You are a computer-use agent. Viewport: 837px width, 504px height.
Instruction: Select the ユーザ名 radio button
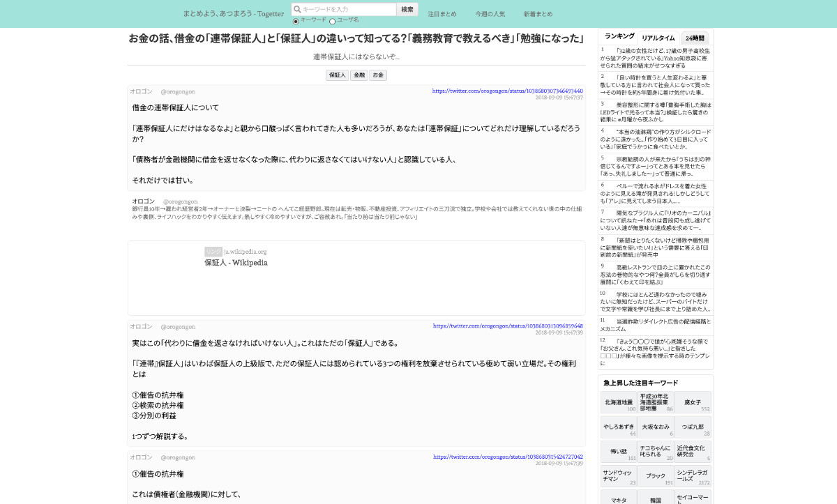coord(332,21)
